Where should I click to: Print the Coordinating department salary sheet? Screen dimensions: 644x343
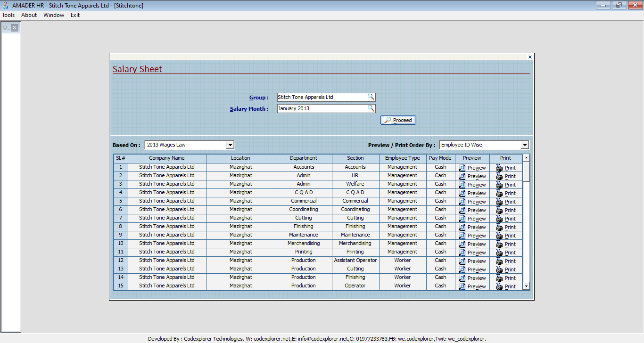[x=506, y=210]
